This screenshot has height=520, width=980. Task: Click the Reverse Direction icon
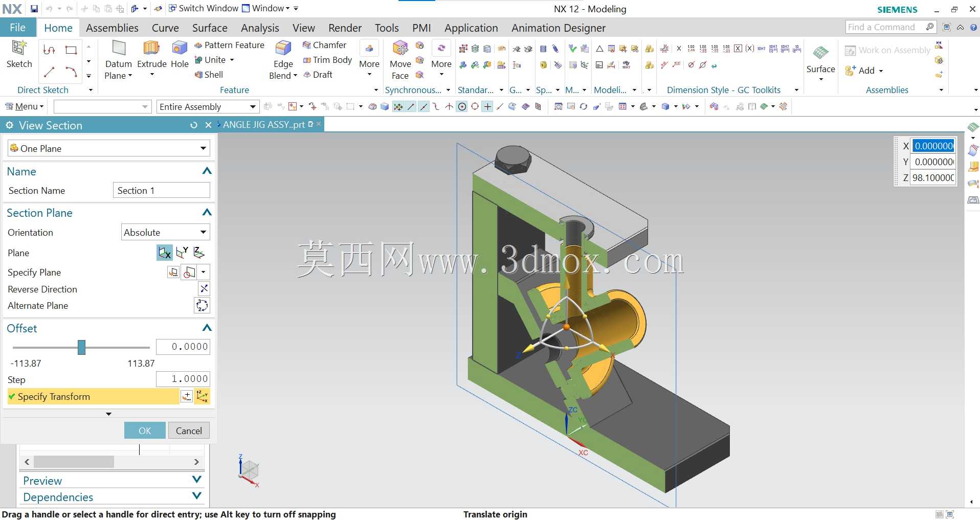[204, 289]
